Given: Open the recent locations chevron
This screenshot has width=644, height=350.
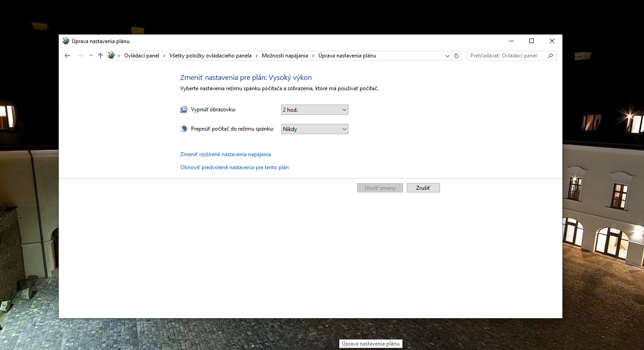Looking at the screenshot, I should pyautogui.click(x=91, y=56).
